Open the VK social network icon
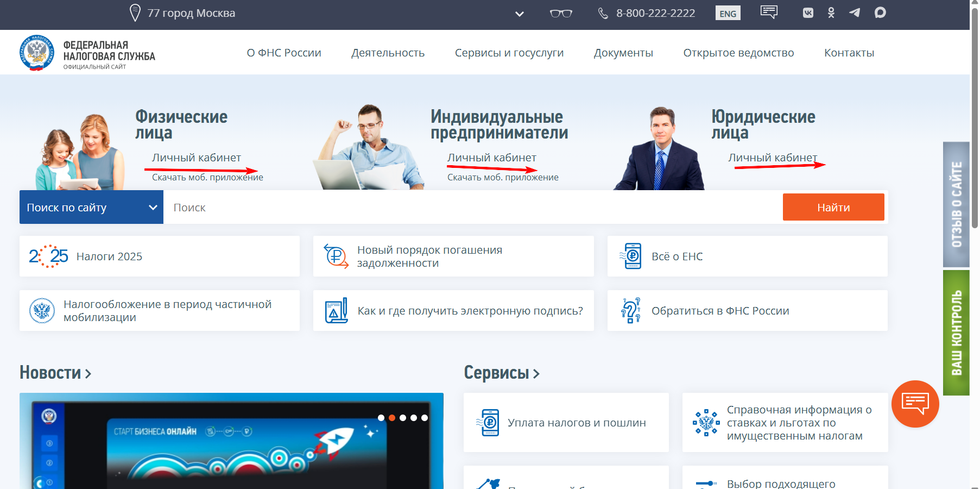This screenshot has width=980, height=489. (x=808, y=13)
